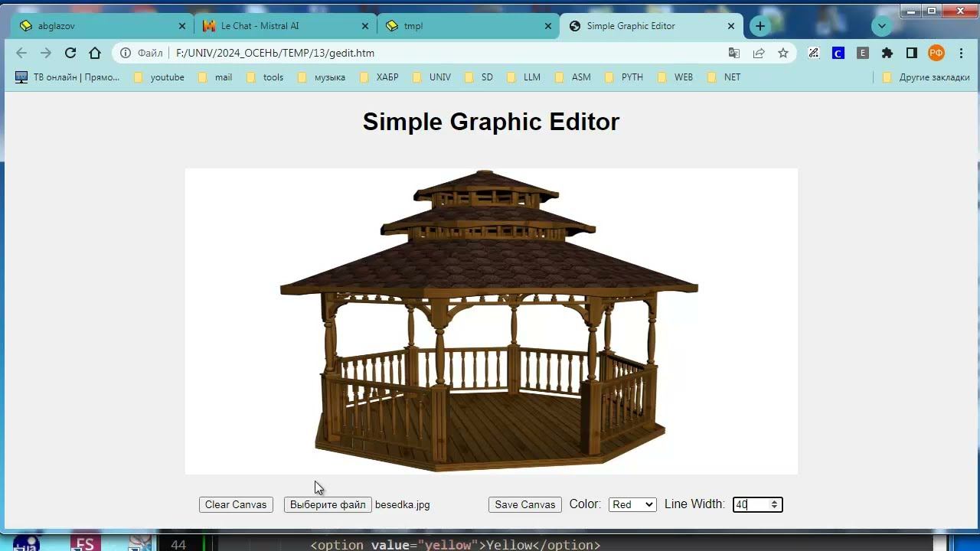Open the blue C extension
Viewport: 980px width, 551px height.
click(x=838, y=53)
